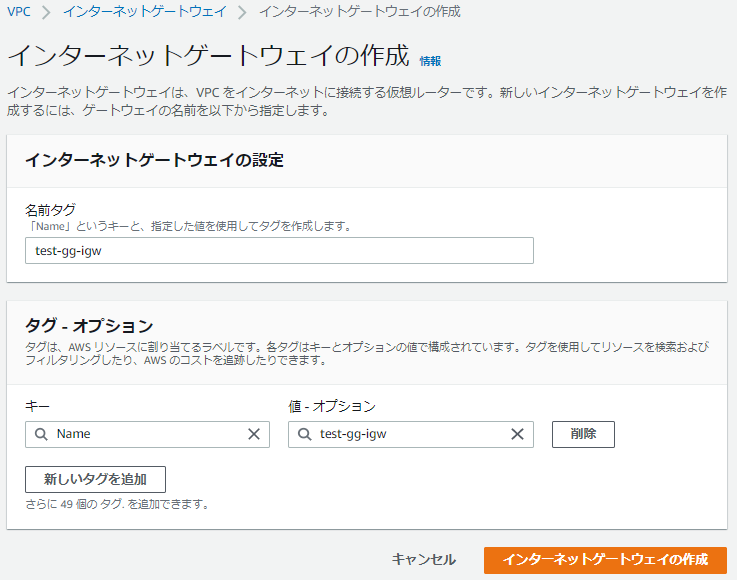
Task: Clear the Name key with X icon
Action: point(254,434)
